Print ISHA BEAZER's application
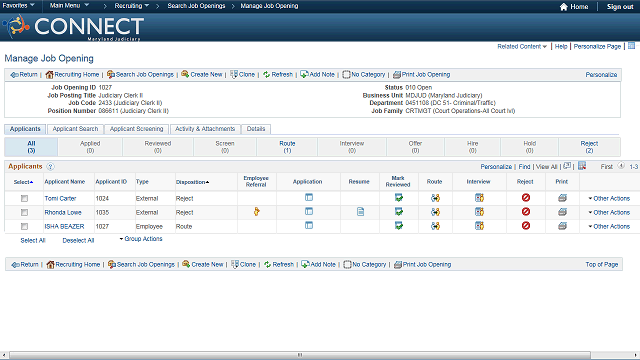Image resolution: width=640 pixels, height=360 pixels. click(x=562, y=226)
